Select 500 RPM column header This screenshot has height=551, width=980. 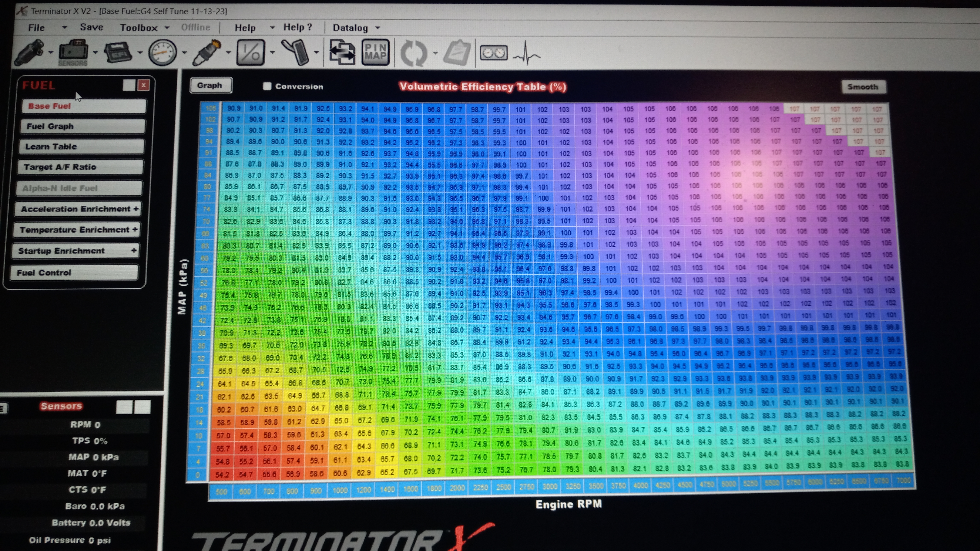click(221, 492)
